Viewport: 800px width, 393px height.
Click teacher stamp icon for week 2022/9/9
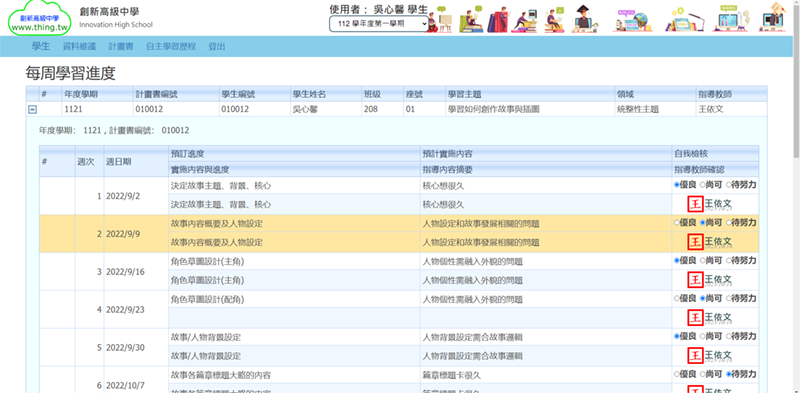695,241
